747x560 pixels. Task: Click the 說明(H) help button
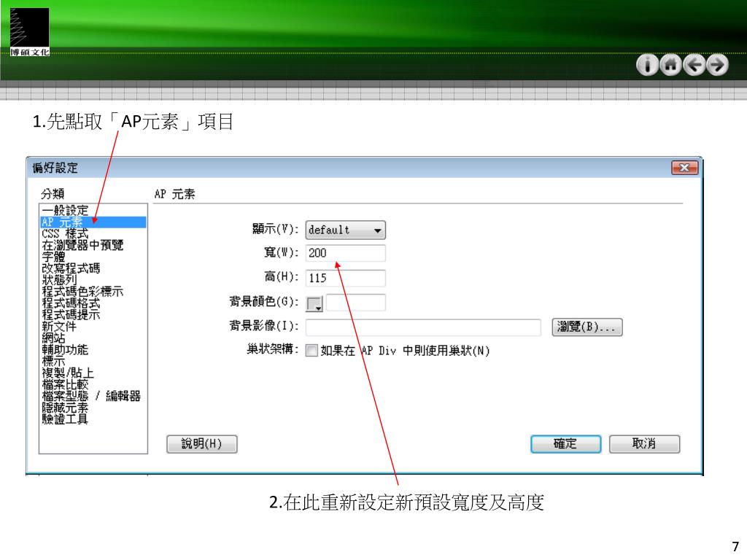tap(201, 444)
